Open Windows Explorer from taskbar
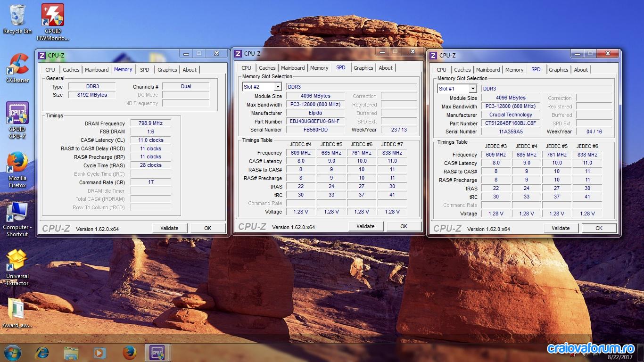This screenshot has height=362, width=644. (71, 352)
